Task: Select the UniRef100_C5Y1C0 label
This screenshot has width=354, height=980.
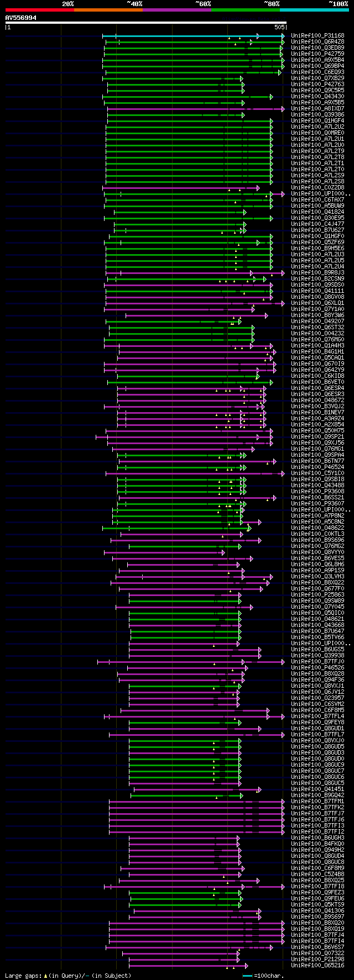Action: tap(317, 473)
